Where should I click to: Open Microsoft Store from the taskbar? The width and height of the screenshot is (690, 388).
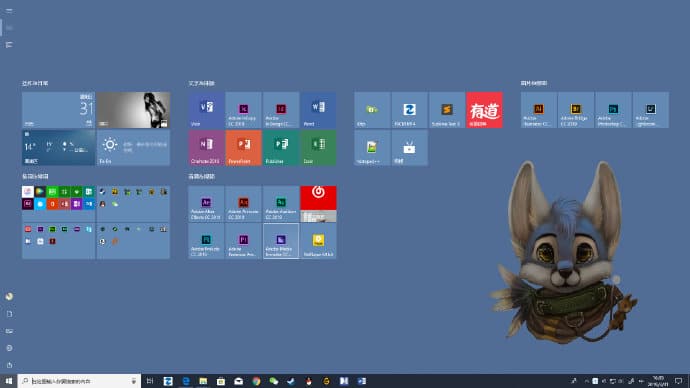point(221,381)
